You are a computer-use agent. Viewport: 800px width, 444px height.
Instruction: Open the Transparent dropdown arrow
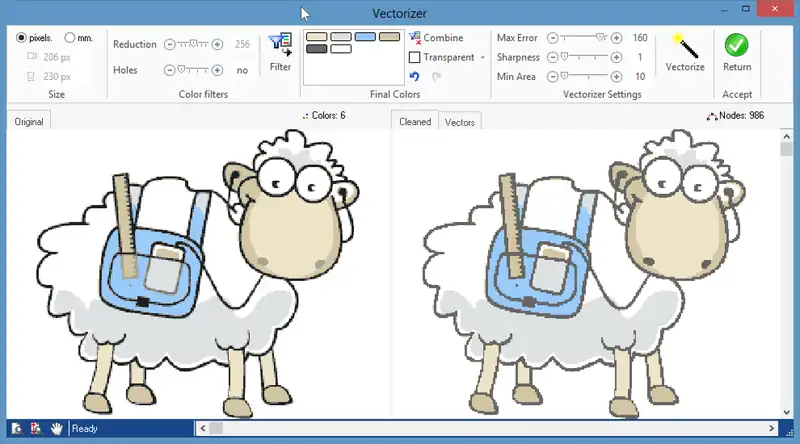click(x=483, y=58)
